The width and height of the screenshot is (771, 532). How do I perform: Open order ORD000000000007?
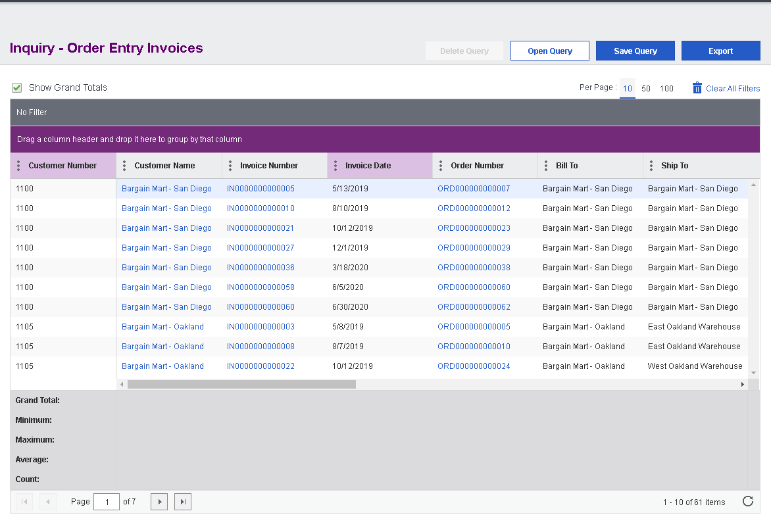click(x=474, y=188)
